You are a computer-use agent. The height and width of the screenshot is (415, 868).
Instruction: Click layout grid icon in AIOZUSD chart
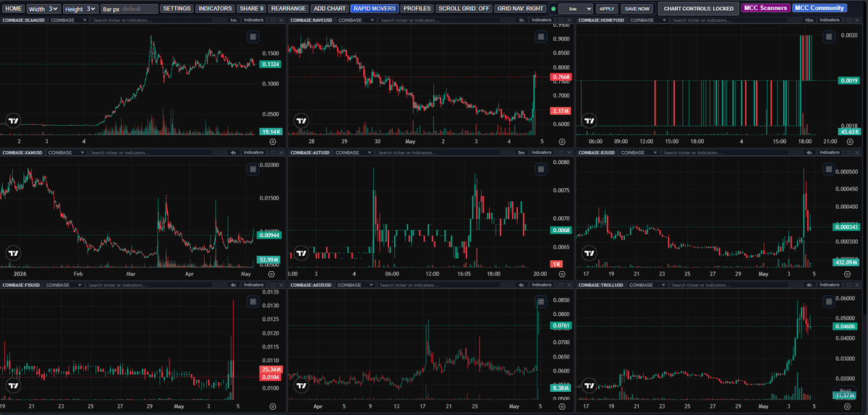pos(541,301)
